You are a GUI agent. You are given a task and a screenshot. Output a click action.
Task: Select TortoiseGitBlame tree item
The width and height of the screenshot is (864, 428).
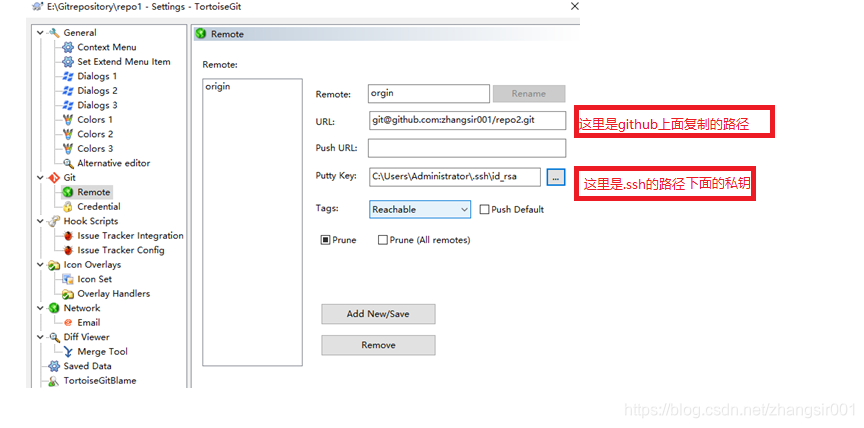tap(100, 381)
